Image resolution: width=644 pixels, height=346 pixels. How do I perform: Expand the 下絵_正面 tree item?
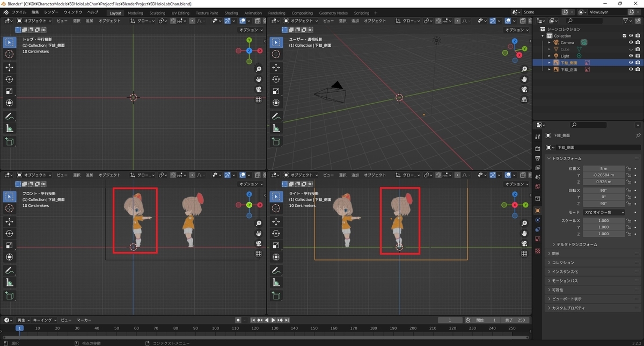coord(550,69)
